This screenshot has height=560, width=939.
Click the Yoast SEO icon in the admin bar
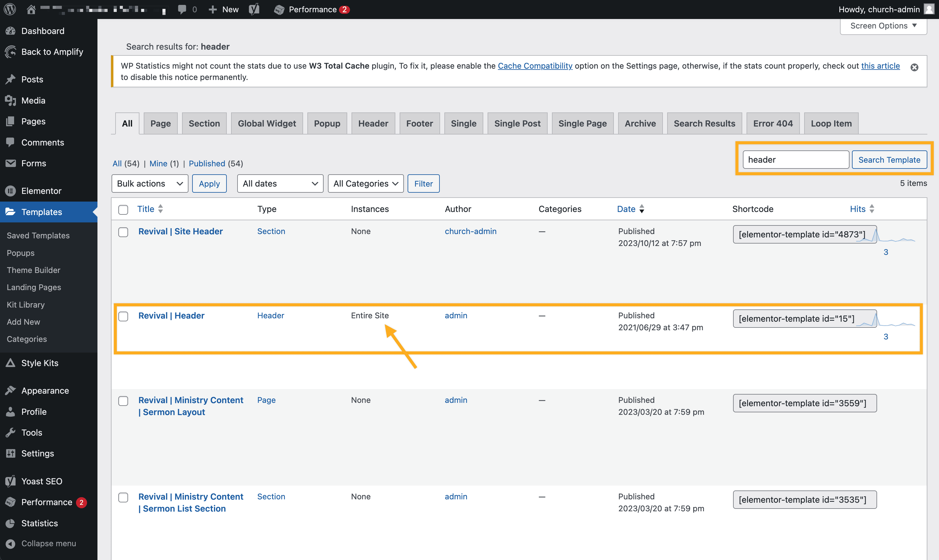coord(254,9)
